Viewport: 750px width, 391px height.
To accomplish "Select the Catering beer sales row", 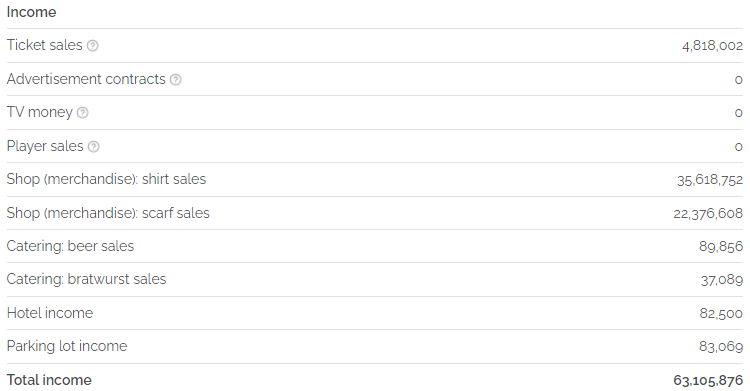I will click(375, 246).
